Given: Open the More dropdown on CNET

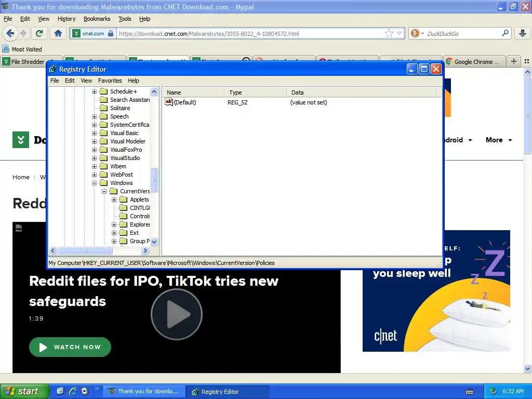Looking at the screenshot, I should click(499, 140).
